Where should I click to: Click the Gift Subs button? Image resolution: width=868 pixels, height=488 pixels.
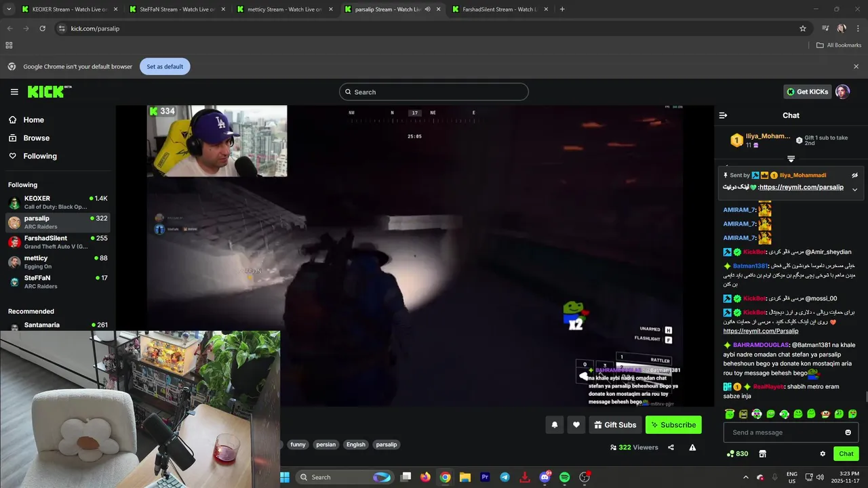[x=615, y=425]
